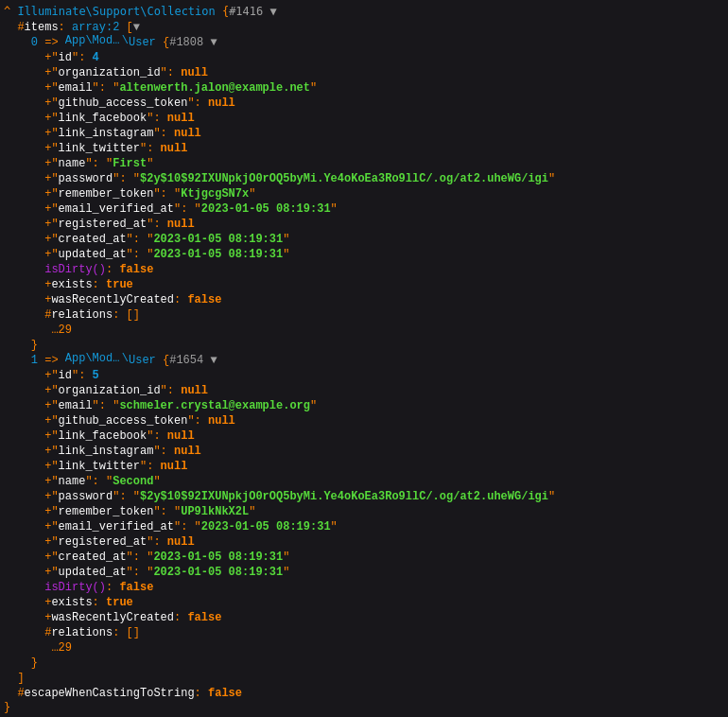Collapse second User object arrow after #1654

[x=214, y=360]
